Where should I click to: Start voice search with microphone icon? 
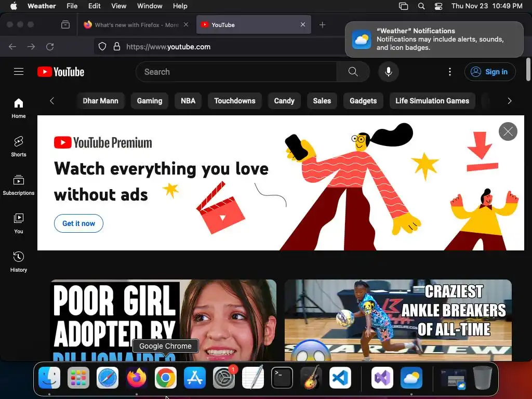pos(389,72)
